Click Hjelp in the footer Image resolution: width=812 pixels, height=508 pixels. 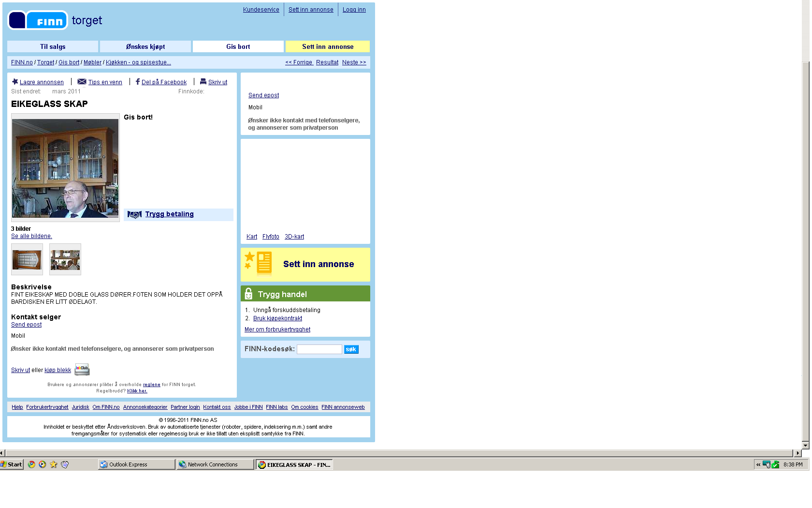tap(17, 407)
